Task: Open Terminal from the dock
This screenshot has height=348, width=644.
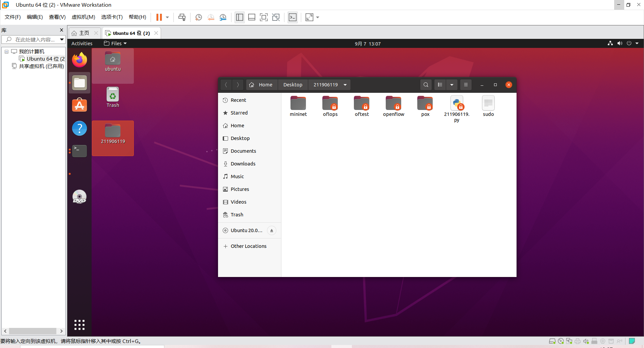Action: (x=79, y=151)
